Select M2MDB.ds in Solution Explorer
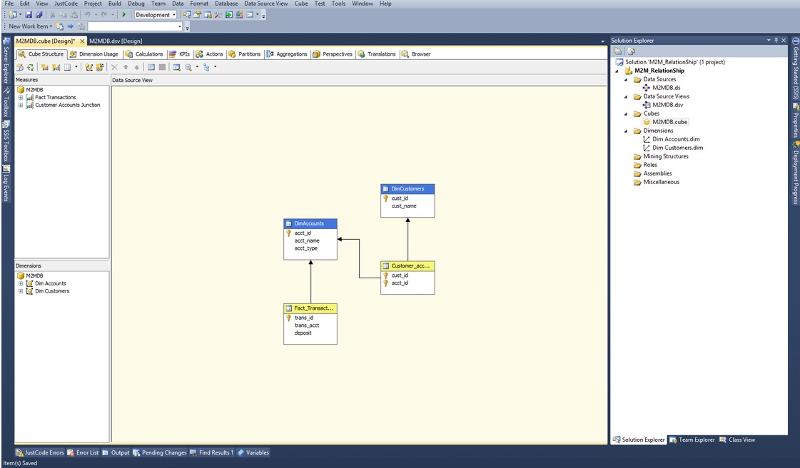 [x=666, y=88]
